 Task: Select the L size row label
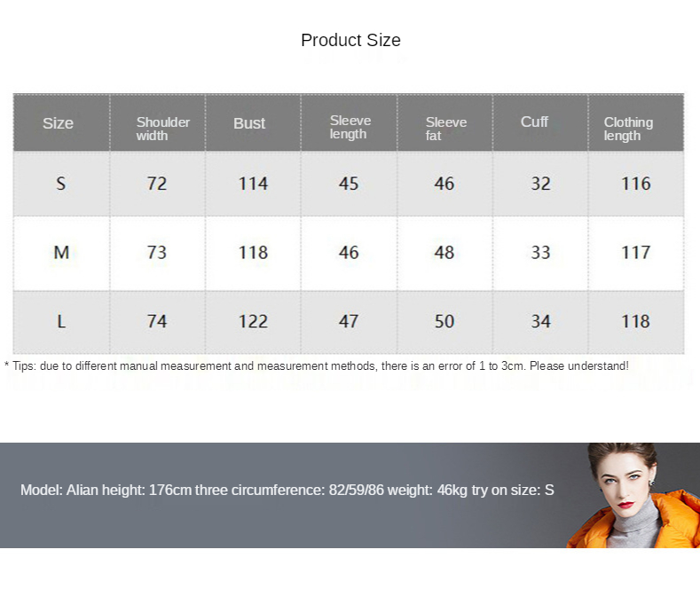(61, 321)
